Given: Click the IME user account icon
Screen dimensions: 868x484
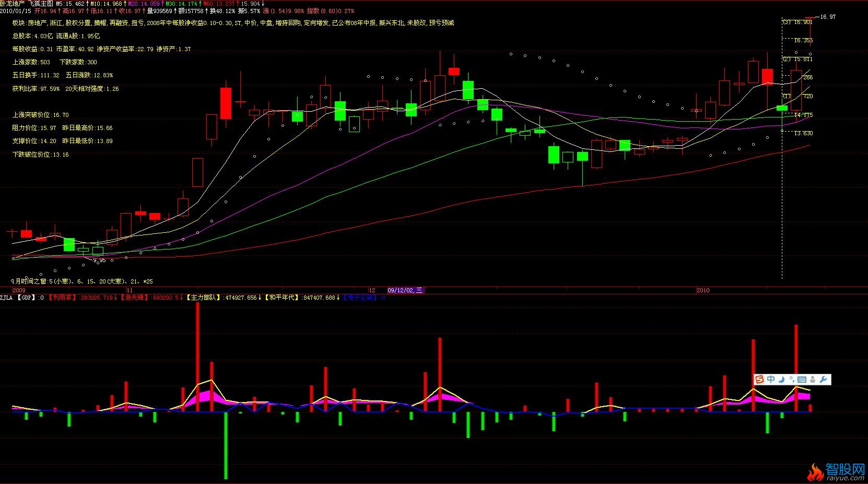Looking at the screenshot, I should point(813,380).
